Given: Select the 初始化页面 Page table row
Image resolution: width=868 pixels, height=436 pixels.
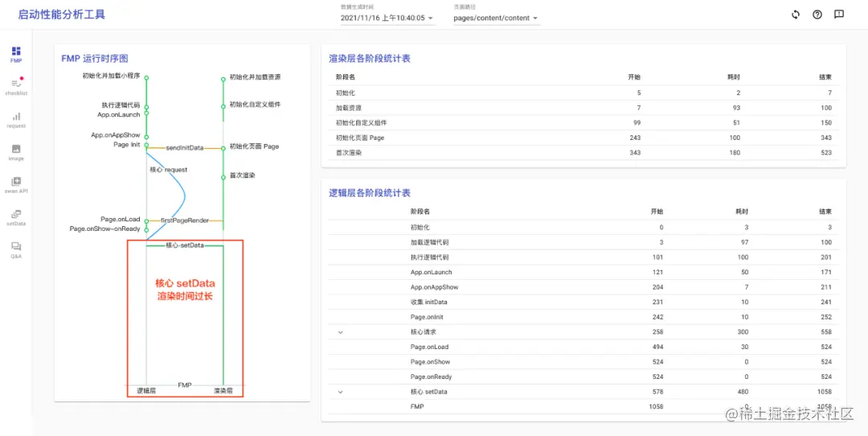Looking at the screenshot, I should 583,138.
